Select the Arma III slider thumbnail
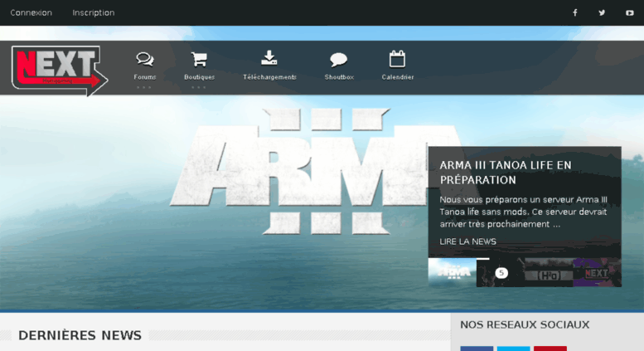 (453, 272)
